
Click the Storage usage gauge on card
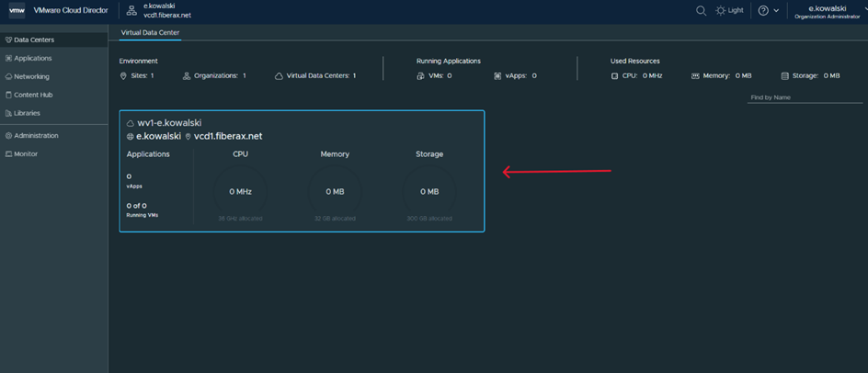pyautogui.click(x=429, y=191)
